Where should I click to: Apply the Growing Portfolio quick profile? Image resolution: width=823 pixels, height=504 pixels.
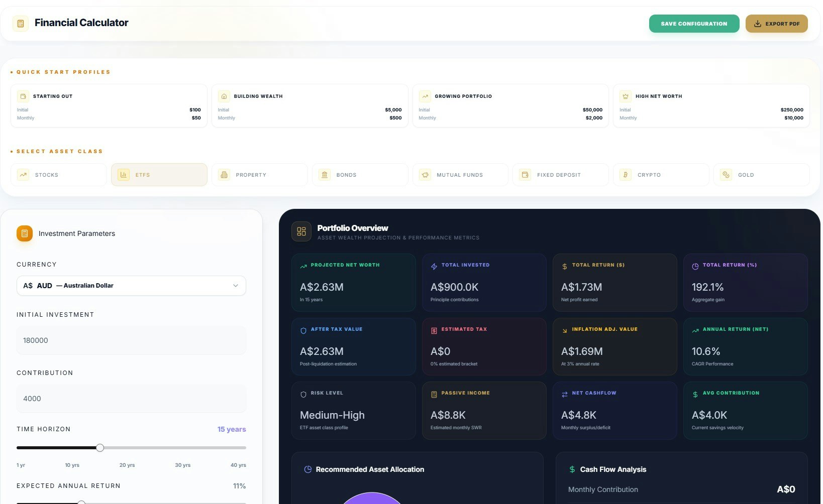point(510,106)
